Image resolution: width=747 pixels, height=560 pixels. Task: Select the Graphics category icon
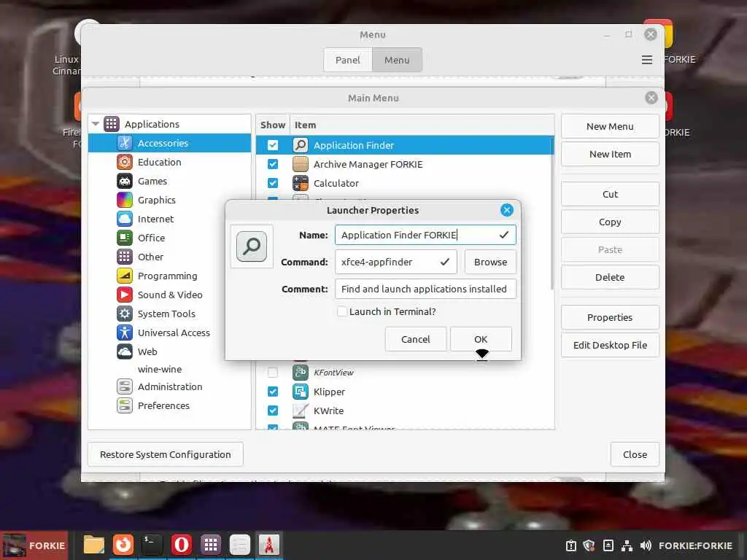pyautogui.click(x=124, y=200)
